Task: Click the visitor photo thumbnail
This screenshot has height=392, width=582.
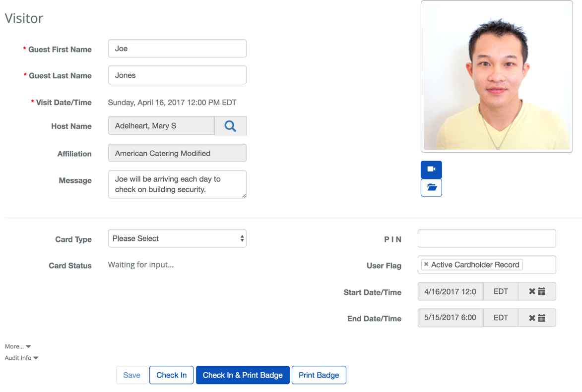Action: coord(497,77)
